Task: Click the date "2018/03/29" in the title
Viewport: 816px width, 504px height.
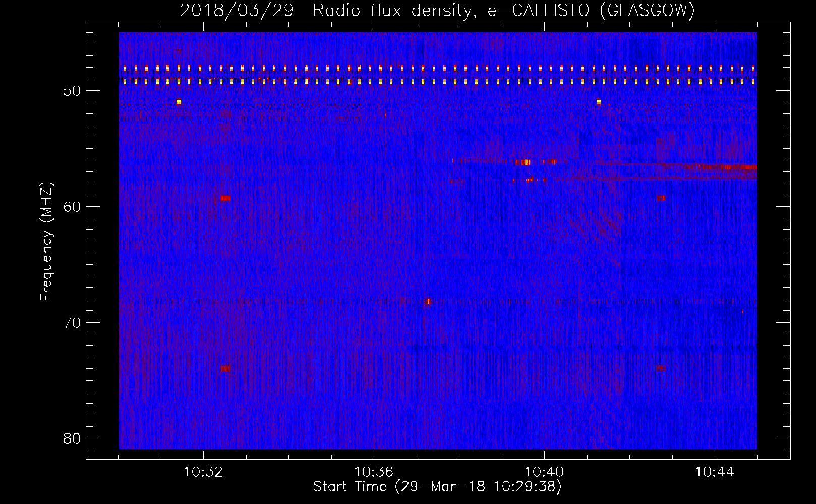Action: tap(237, 11)
